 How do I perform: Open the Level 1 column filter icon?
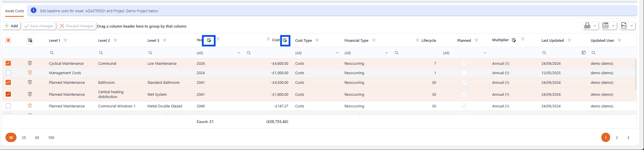point(65,40)
